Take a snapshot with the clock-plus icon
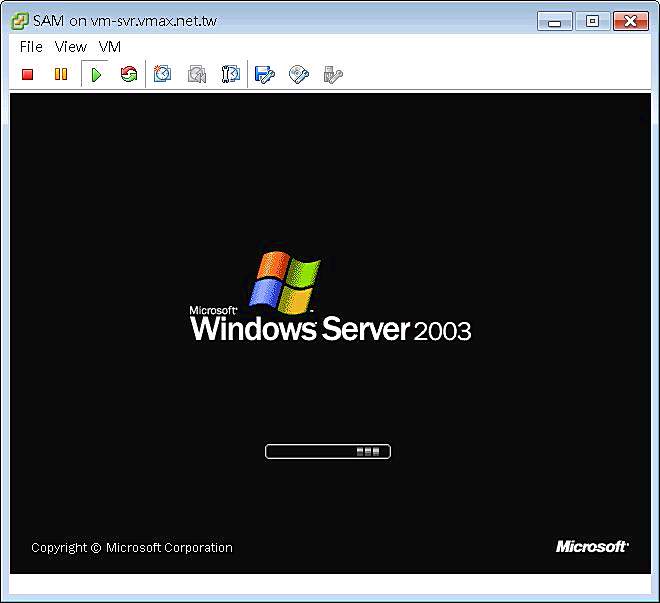The width and height of the screenshot is (660, 603). pyautogui.click(x=162, y=74)
